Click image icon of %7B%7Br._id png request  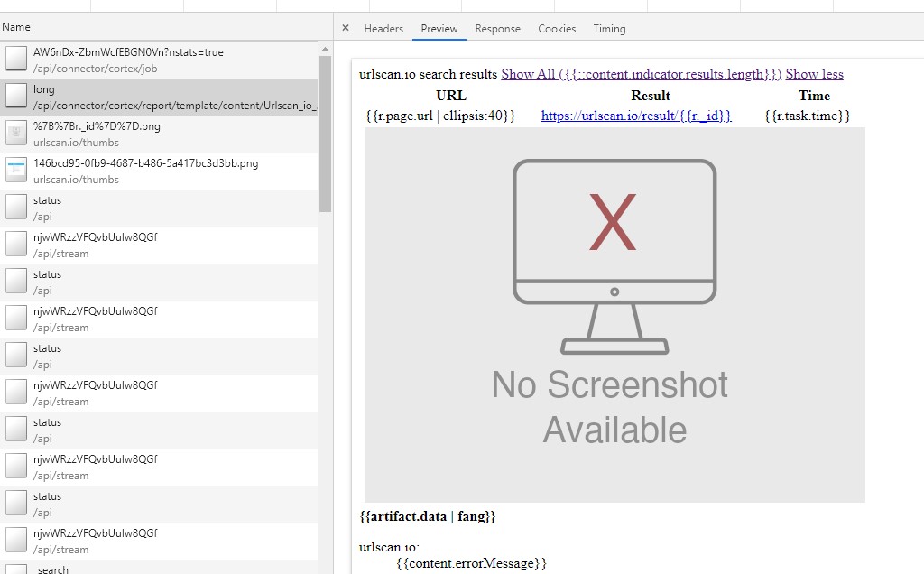[x=16, y=134]
